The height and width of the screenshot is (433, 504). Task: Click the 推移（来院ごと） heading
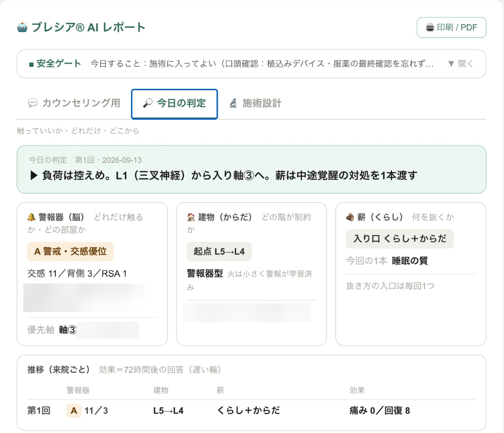coord(58,370)
